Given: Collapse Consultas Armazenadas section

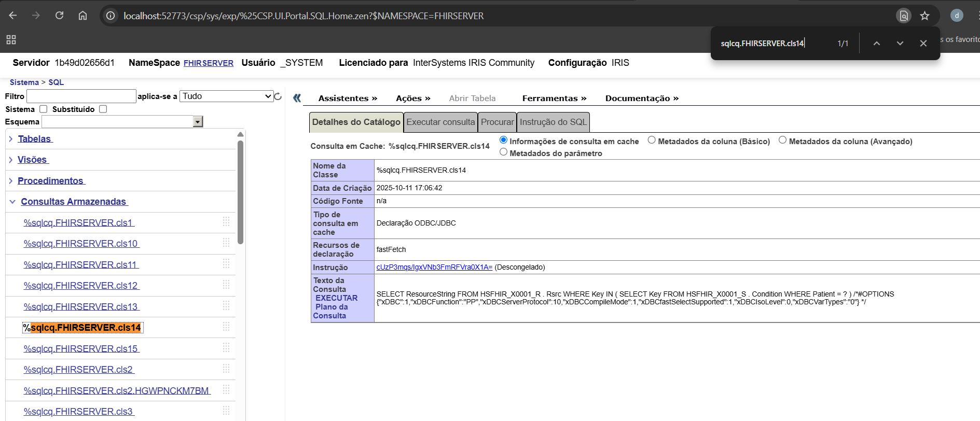Looking at the screenshot, I should [x=12, y=202].
